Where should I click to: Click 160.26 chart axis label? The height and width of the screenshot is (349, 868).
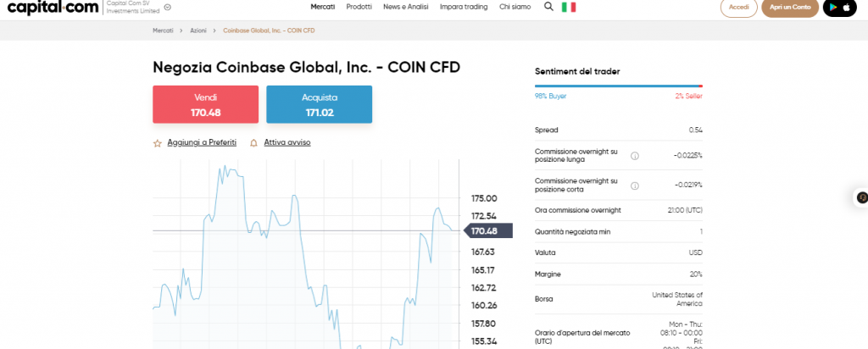click(484, 306)
